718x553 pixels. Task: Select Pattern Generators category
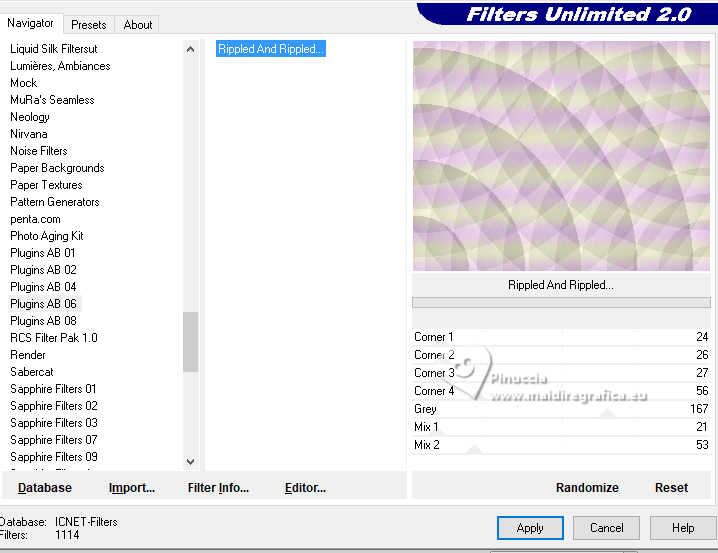click(x=54, y=202)
